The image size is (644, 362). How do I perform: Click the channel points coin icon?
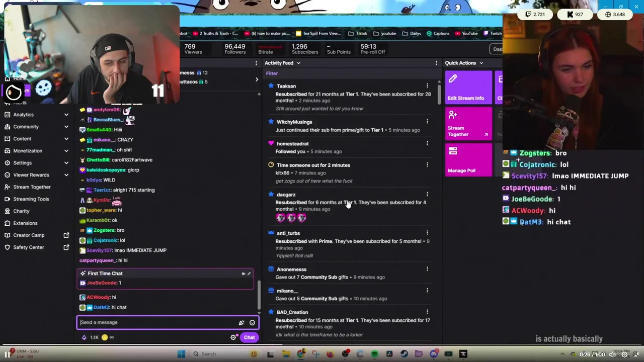tap(105, 337)
